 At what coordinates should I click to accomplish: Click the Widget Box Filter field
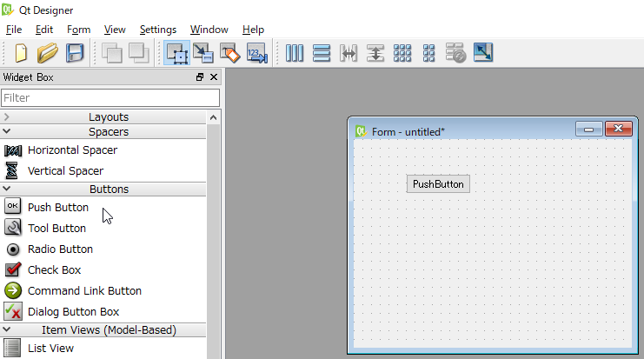pos(110,98)
